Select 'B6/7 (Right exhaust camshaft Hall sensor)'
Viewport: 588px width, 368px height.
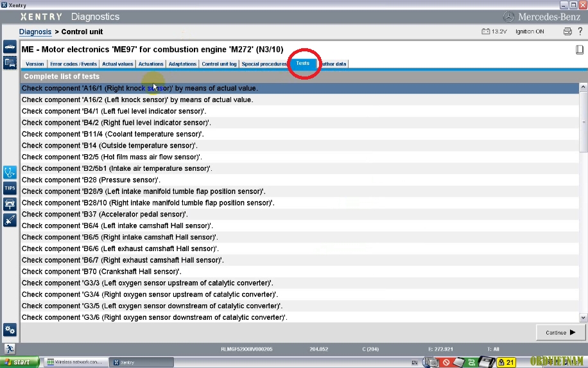[x=300, y=260]
